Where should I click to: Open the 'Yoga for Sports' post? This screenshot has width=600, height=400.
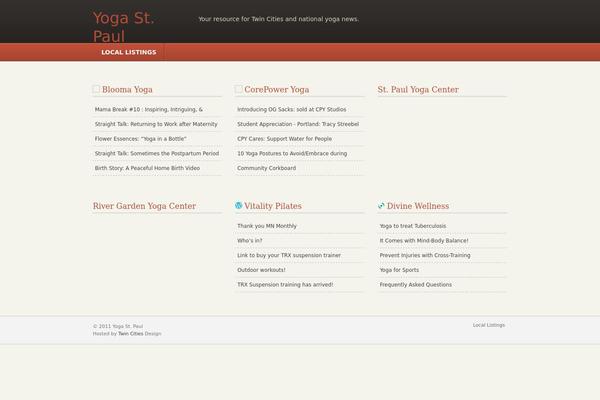pyautogui.click(x=399, y=270)
